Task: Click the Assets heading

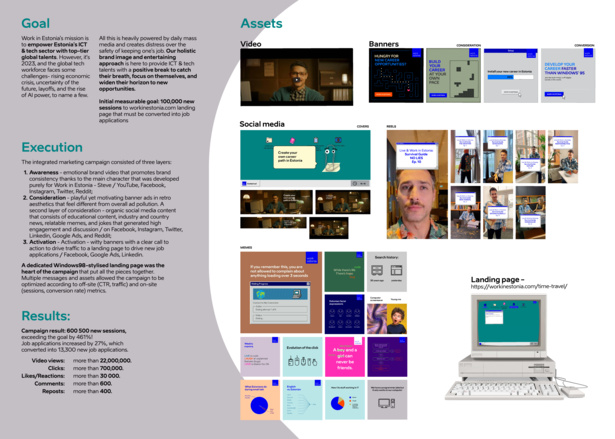Action: coord(261,24)
